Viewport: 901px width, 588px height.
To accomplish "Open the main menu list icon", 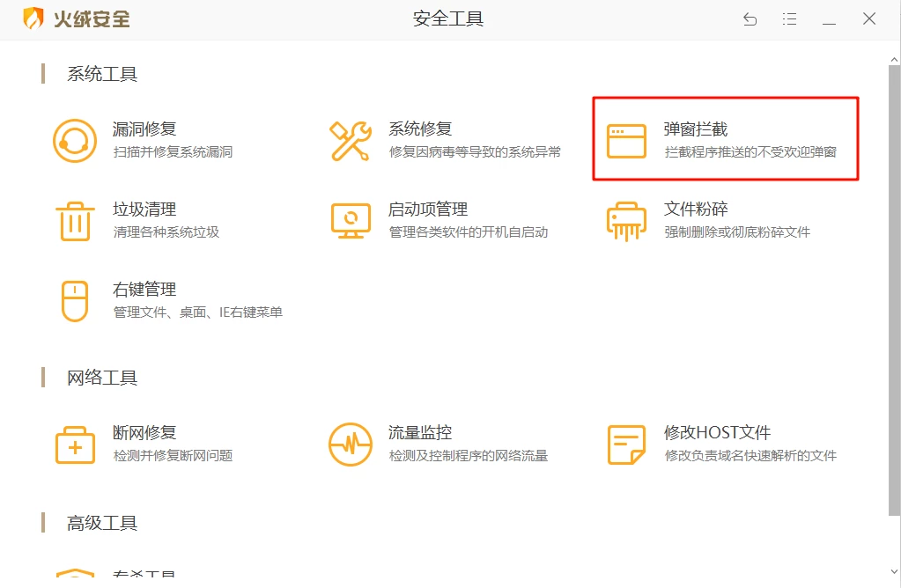I will click(789, 19).
